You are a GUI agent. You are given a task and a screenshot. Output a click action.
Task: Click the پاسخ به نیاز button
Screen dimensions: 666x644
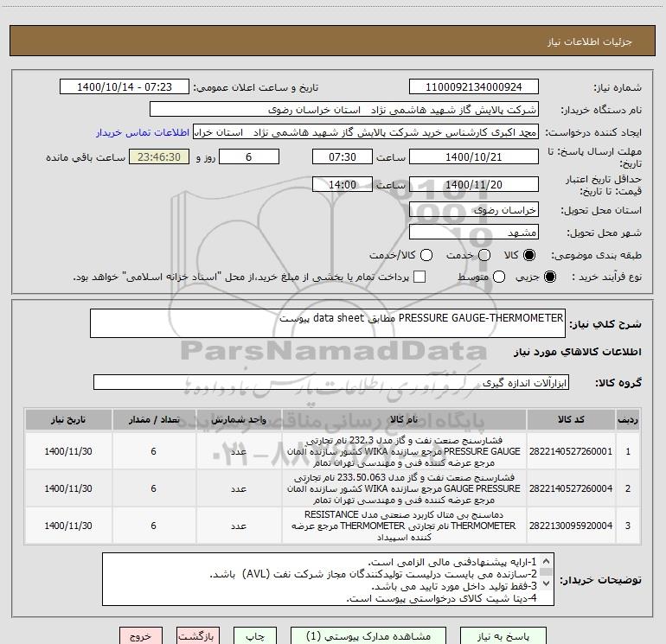tap(503, 636)
